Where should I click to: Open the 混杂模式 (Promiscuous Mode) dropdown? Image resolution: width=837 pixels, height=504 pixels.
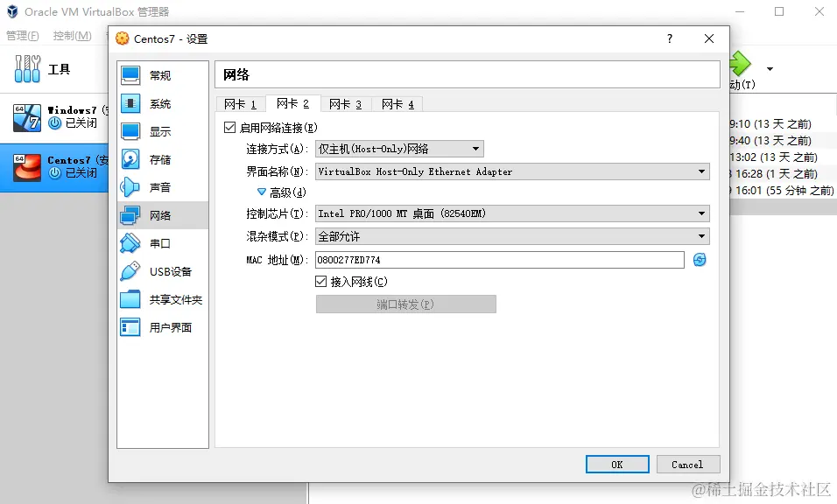[x=512, y=236]
